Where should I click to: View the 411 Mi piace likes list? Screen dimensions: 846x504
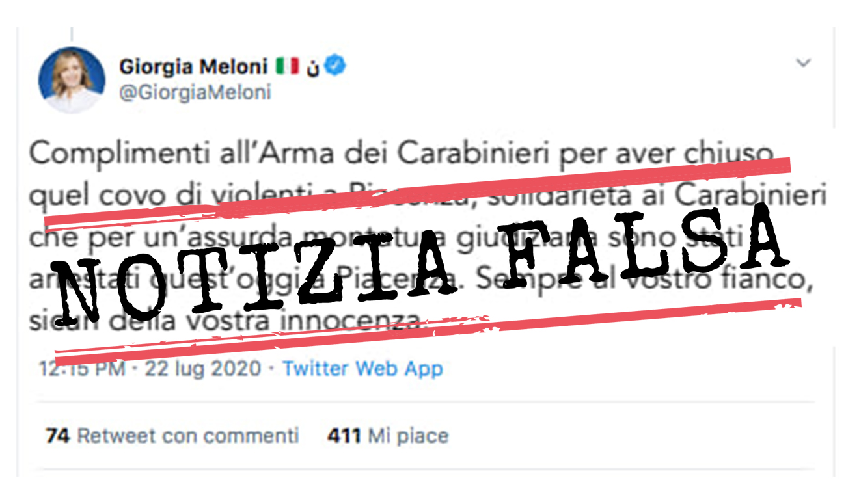point(388,435)
